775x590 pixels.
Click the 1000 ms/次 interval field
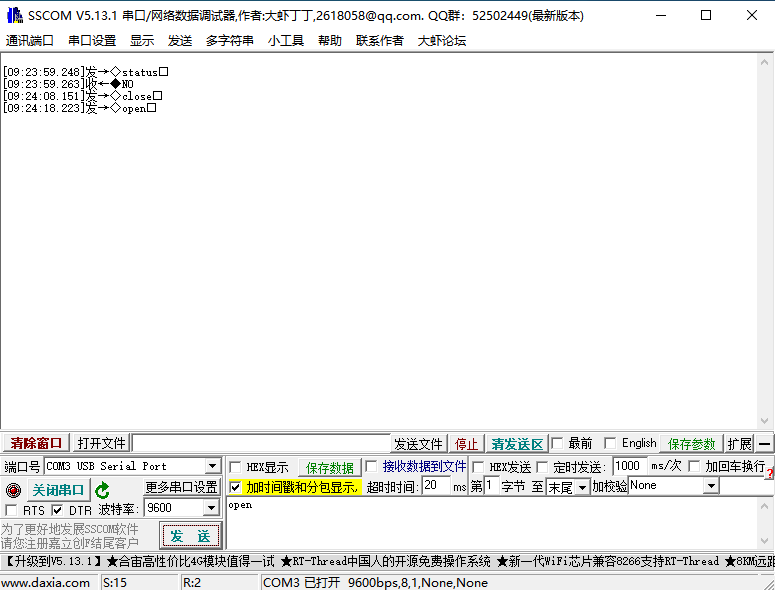[x=630, y=466]
